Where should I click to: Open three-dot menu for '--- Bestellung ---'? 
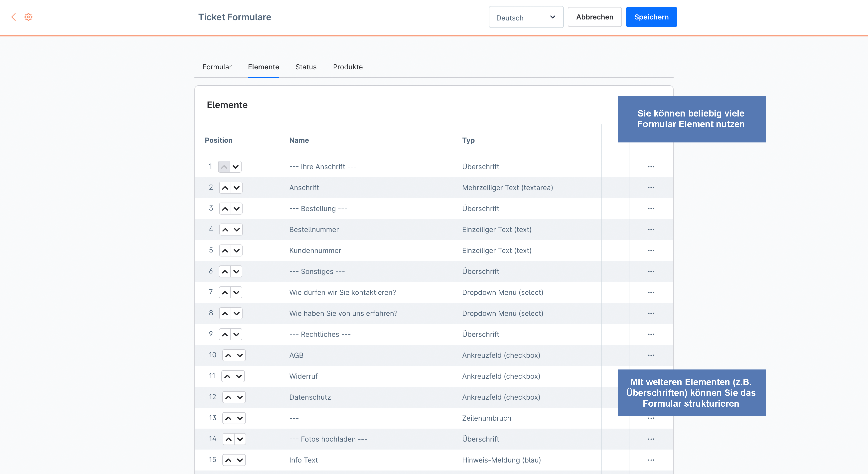[651, 209]
